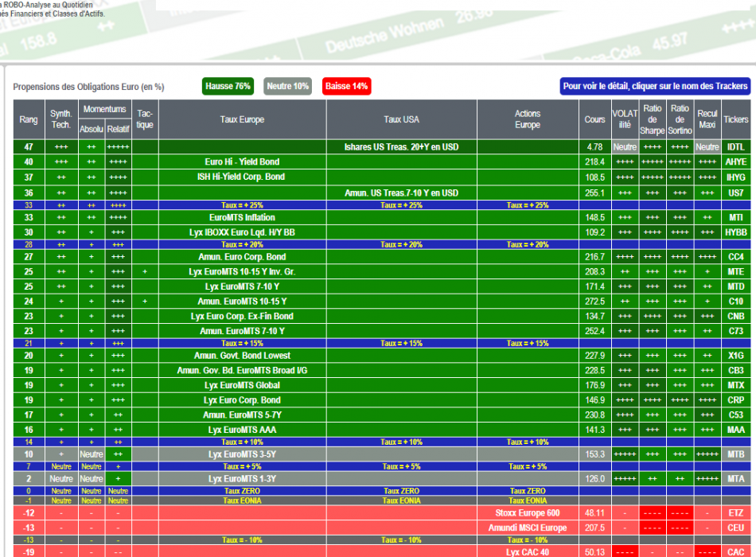Click the Taux USA column header
The height and width of the screenshot is (557, 756).
click(x=401, y=119)
